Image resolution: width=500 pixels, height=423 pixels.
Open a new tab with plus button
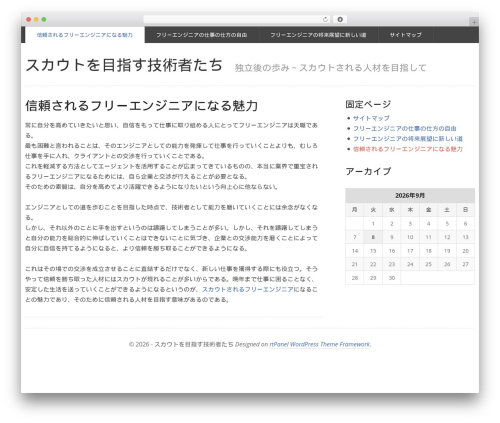474,22
